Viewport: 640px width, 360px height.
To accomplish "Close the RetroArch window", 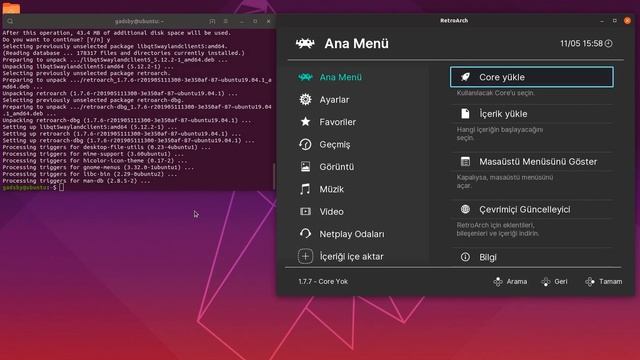I will click(627, 20).
